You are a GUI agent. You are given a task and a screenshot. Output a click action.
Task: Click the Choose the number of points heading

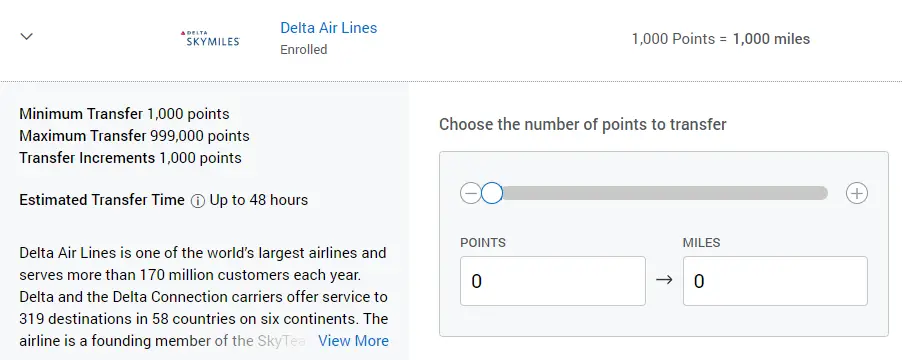[x=583, y=124]
